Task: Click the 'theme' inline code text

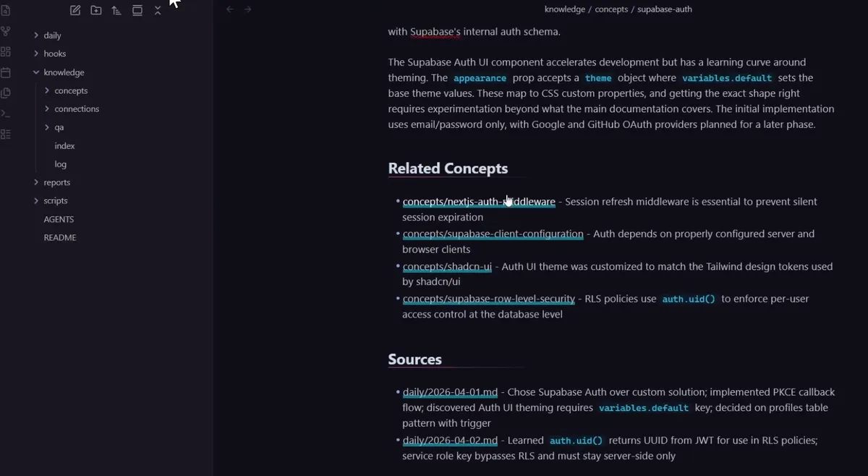Action: pyautogui.click(x=598, y=78)
